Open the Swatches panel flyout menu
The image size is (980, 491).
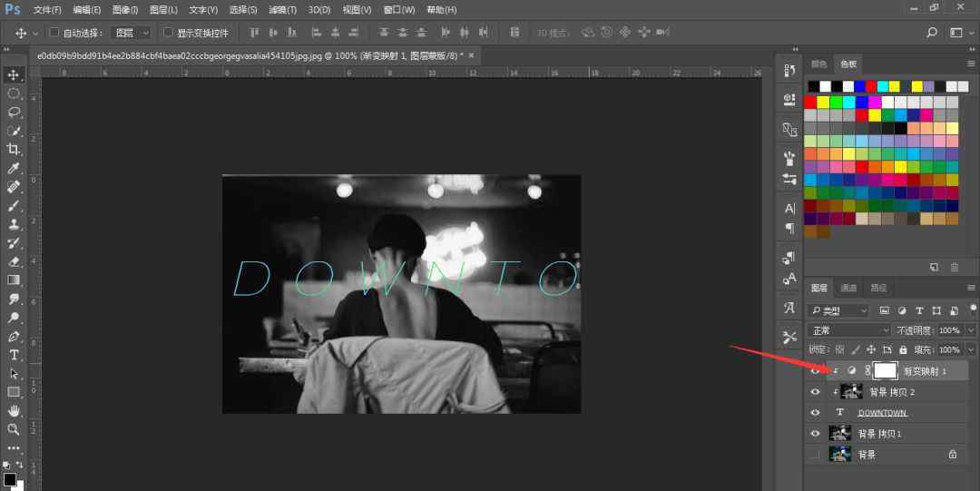(x=971, y=64)
